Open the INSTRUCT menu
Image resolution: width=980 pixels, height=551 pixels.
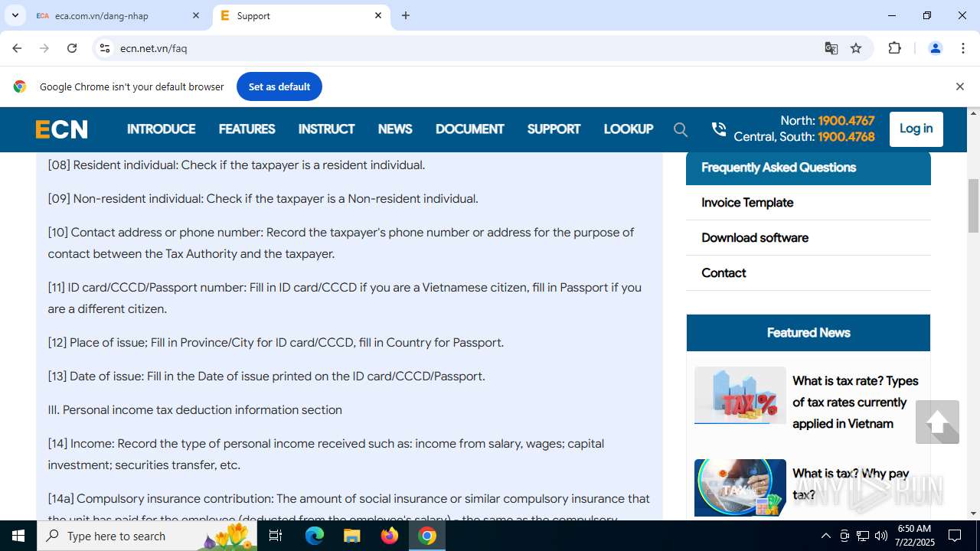coord(326,129)
